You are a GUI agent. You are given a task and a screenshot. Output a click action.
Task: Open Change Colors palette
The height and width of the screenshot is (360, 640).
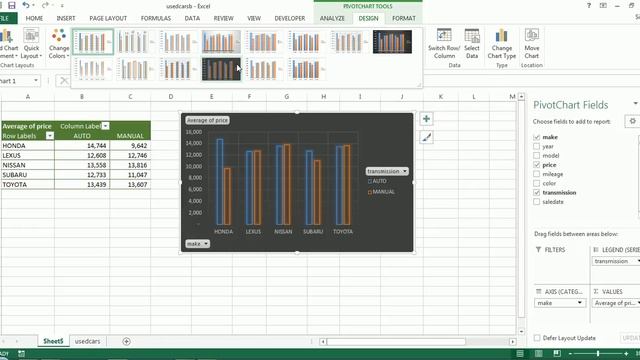(x=59, y=44)
